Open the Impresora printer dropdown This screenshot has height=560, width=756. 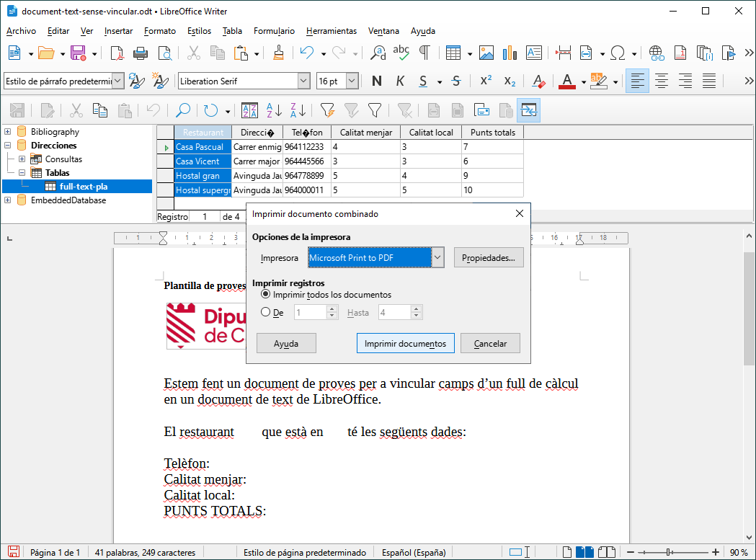click(437, 257)
